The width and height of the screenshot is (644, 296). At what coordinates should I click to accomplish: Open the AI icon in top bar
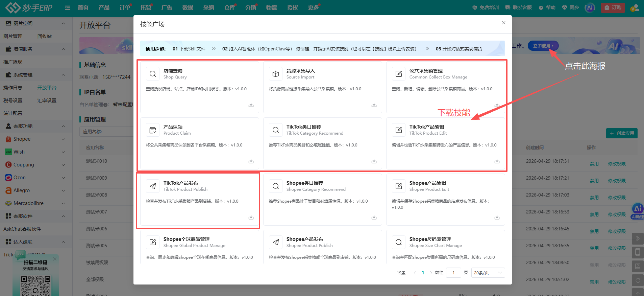[590, 8]
